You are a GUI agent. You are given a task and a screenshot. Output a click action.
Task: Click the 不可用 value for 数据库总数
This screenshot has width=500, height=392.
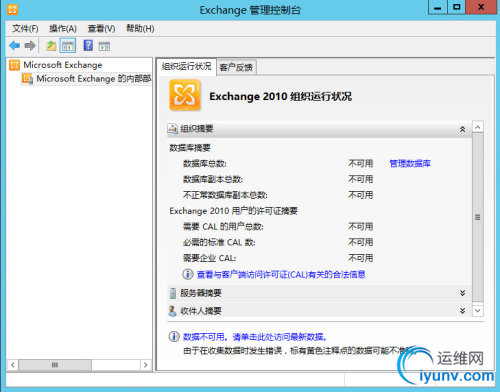pyautogui.click(x=360, y=163)
